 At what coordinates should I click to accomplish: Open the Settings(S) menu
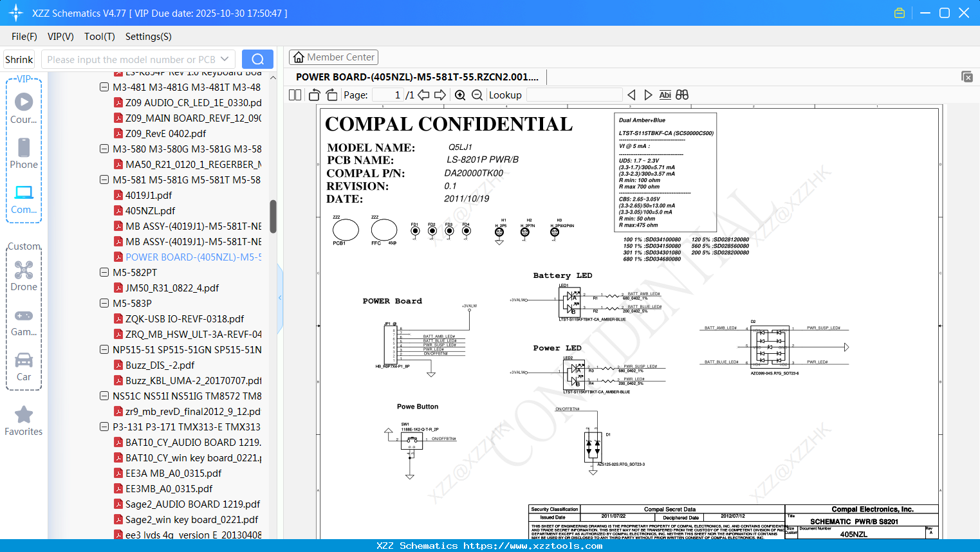(149, 37)
